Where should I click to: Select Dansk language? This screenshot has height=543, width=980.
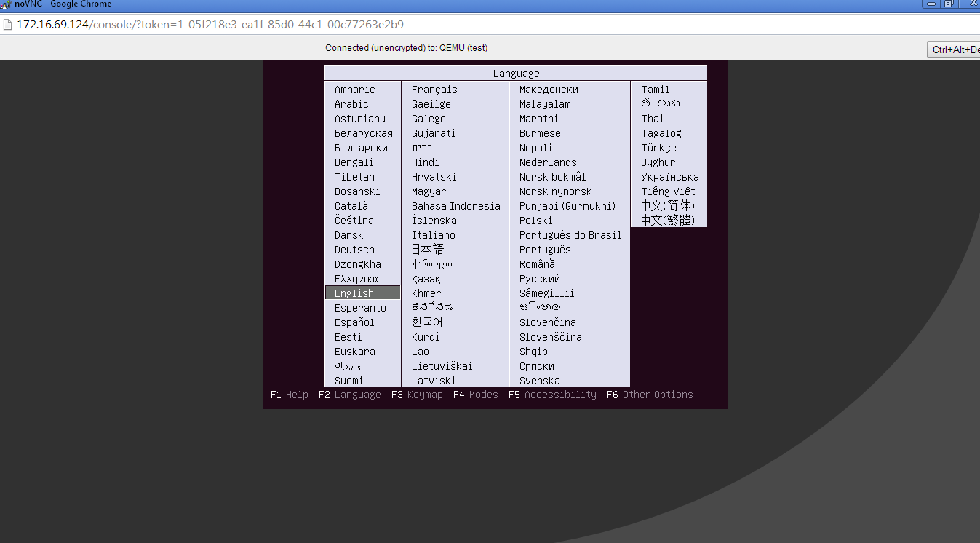349,235
